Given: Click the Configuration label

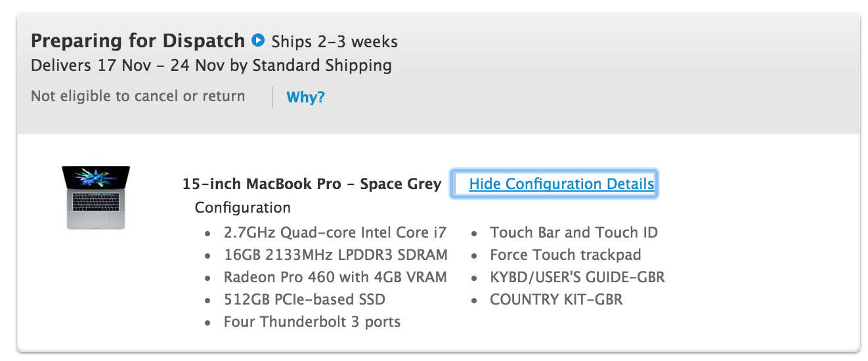Looking at the screenshot, I should [x=243, y=208].
